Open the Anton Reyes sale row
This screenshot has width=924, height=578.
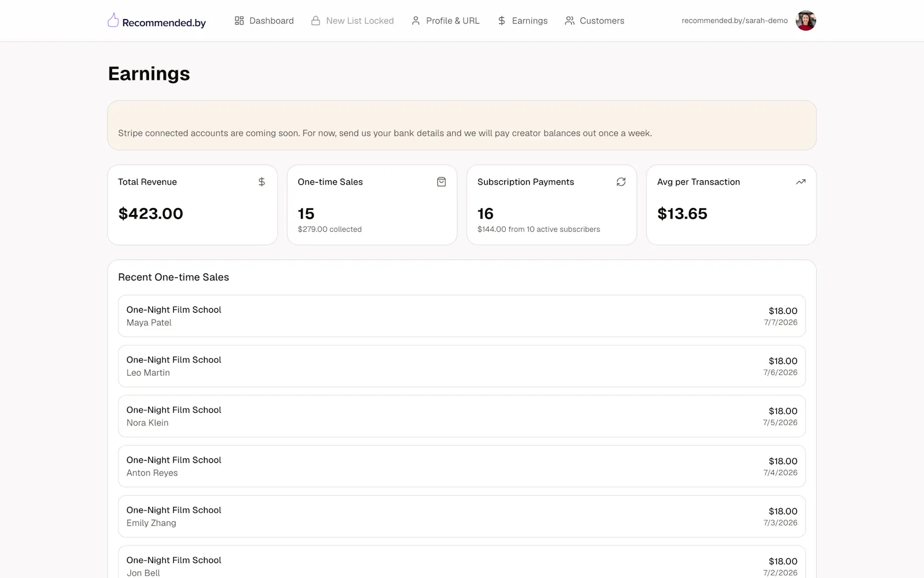pyautogui.click(x=462, y=466)
